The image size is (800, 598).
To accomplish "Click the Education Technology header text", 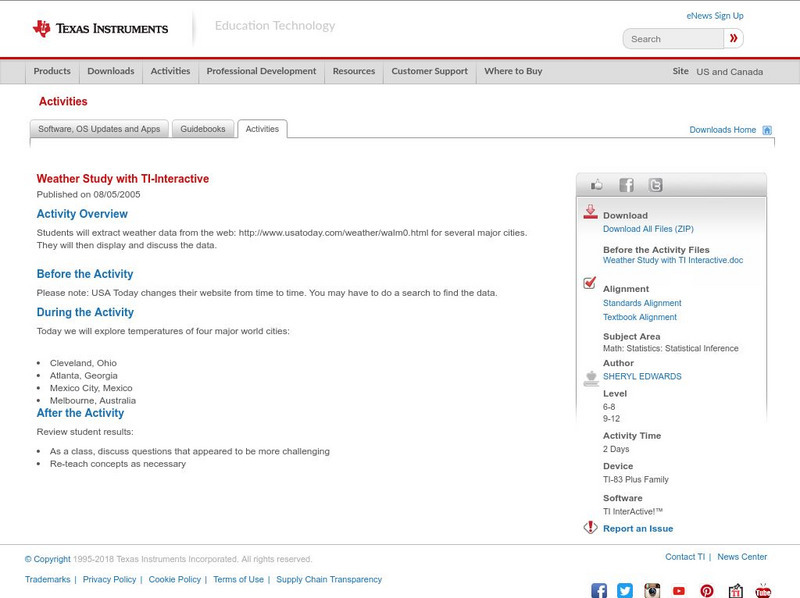I will [274, 26].
